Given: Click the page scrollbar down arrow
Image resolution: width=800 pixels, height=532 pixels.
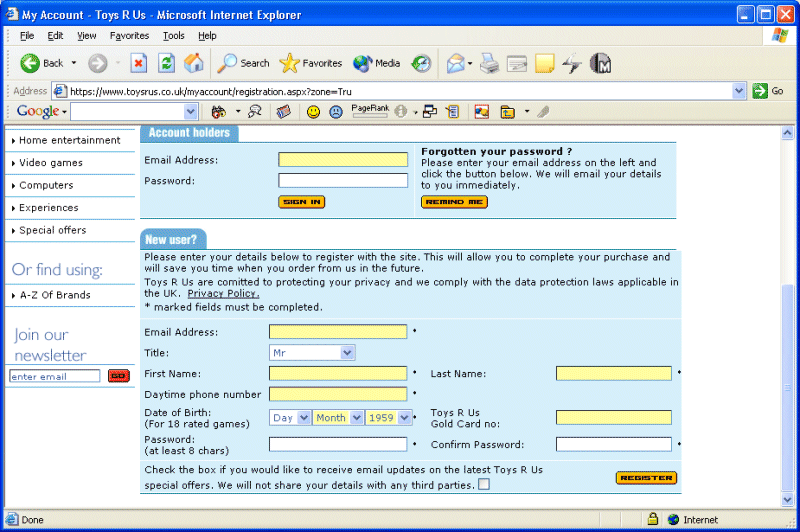Looking at the screenshot, I should [x=787, y=500].
